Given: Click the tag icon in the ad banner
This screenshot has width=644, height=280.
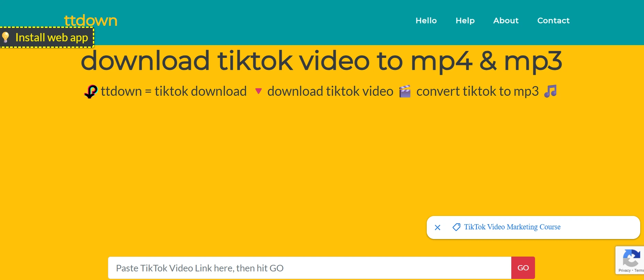Looking at the screenshot, I should click(456, 227).
